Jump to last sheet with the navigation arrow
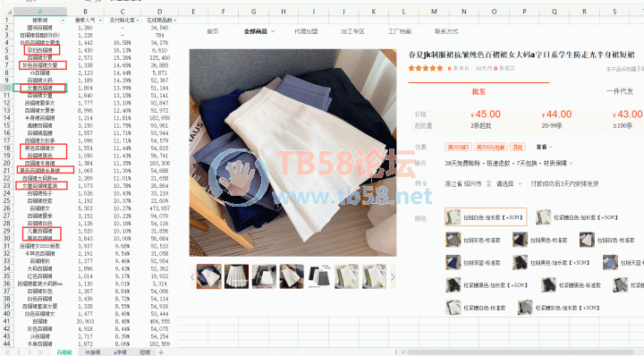The height and width of the screenshot is (356, 644). (40, 352)
